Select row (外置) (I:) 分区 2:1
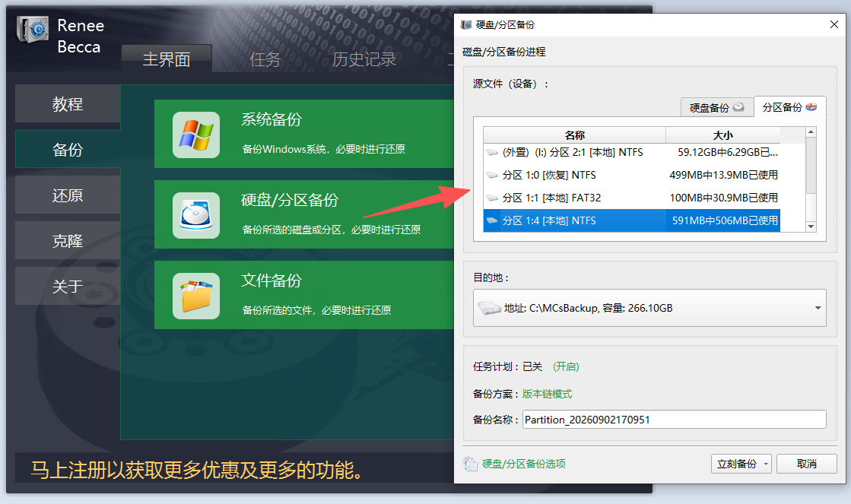Image resolution: width=851 pixels, height=504 pixels. (632, 153)
